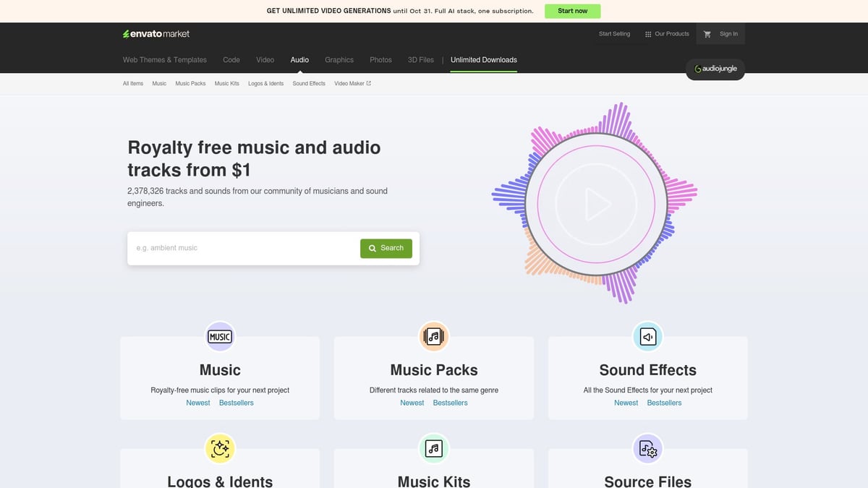This screenshot has height=488, width=868.
Task: Click the search input field
Action: pos(239,247)
